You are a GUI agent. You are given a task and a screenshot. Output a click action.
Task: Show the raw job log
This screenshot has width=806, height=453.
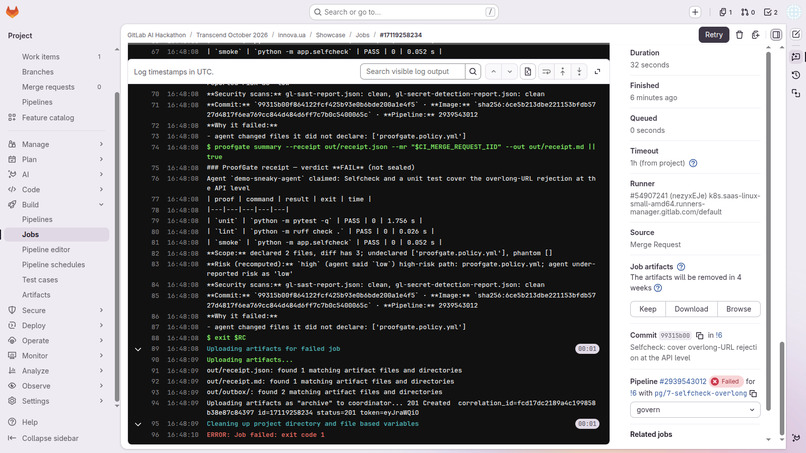527,71
